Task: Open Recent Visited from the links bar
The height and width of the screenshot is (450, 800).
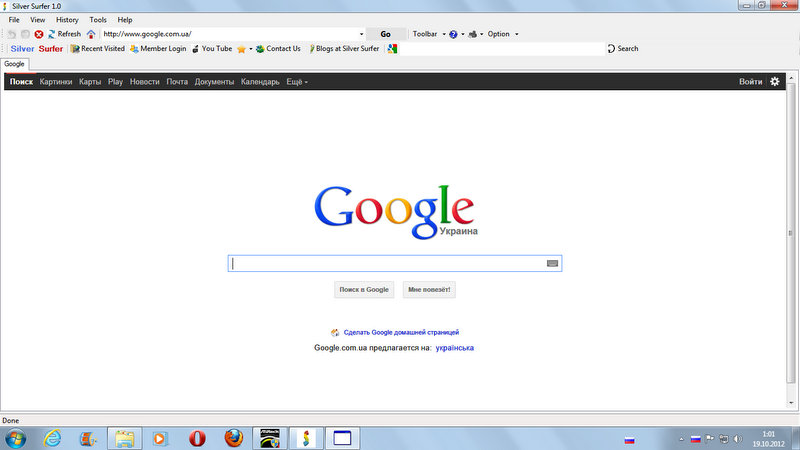Action: coord(97,49)
